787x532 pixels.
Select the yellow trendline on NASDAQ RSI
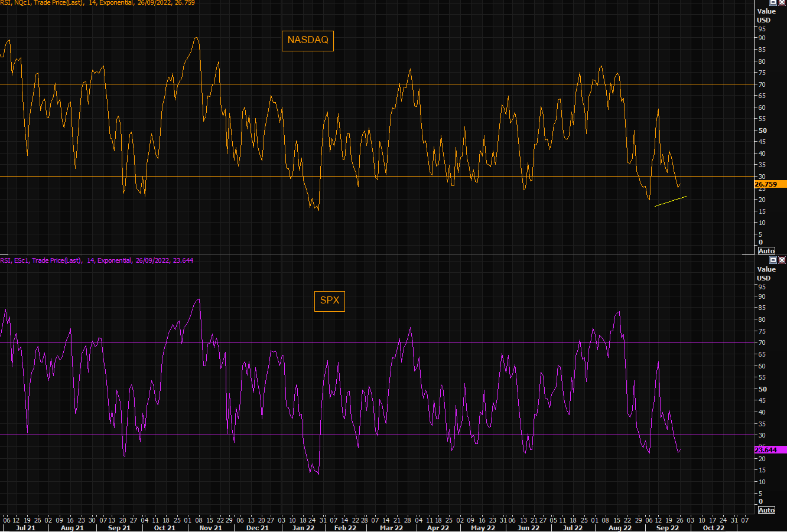point(671,201)
